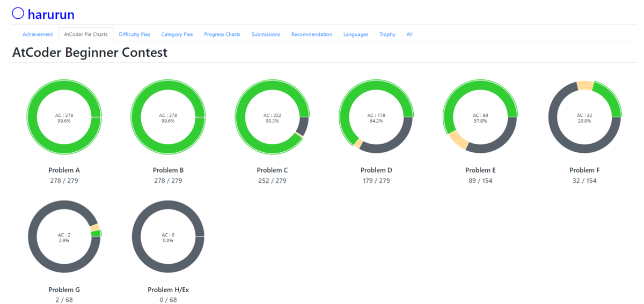Open the Category Pies tab

(x=177, y=34)
